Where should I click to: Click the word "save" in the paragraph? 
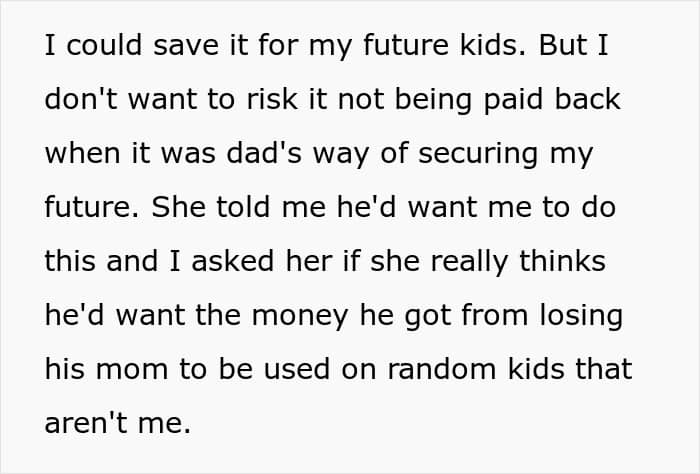[x=186, y=45]
